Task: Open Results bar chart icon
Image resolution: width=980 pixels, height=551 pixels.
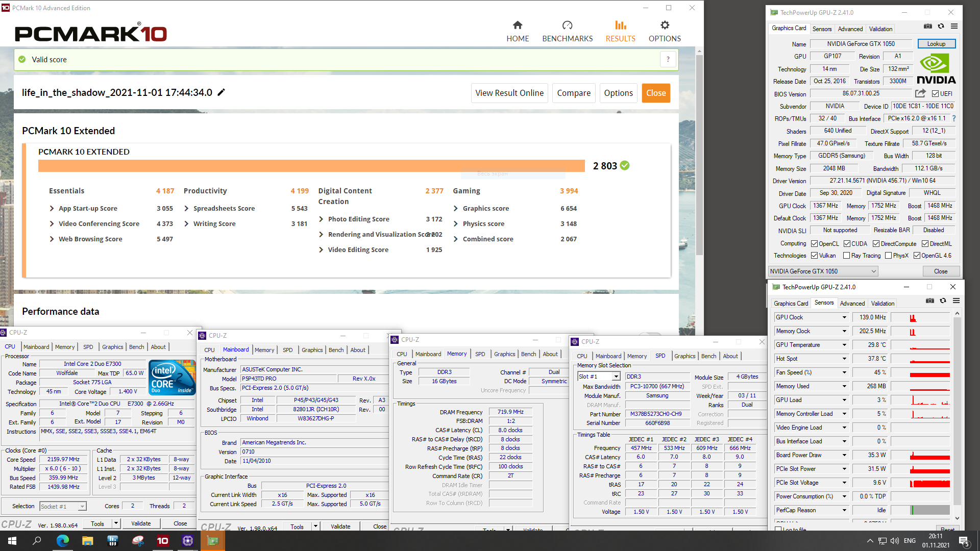Action: point(620,25)
